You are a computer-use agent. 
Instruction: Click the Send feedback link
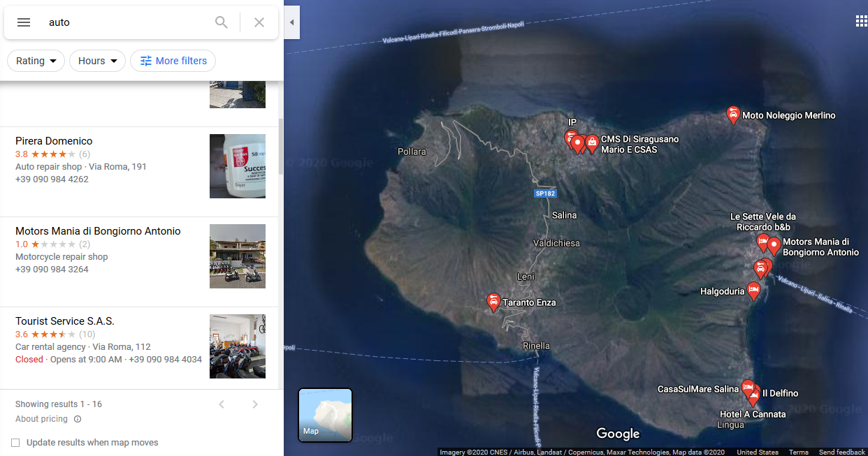click(x=842, y=452)
